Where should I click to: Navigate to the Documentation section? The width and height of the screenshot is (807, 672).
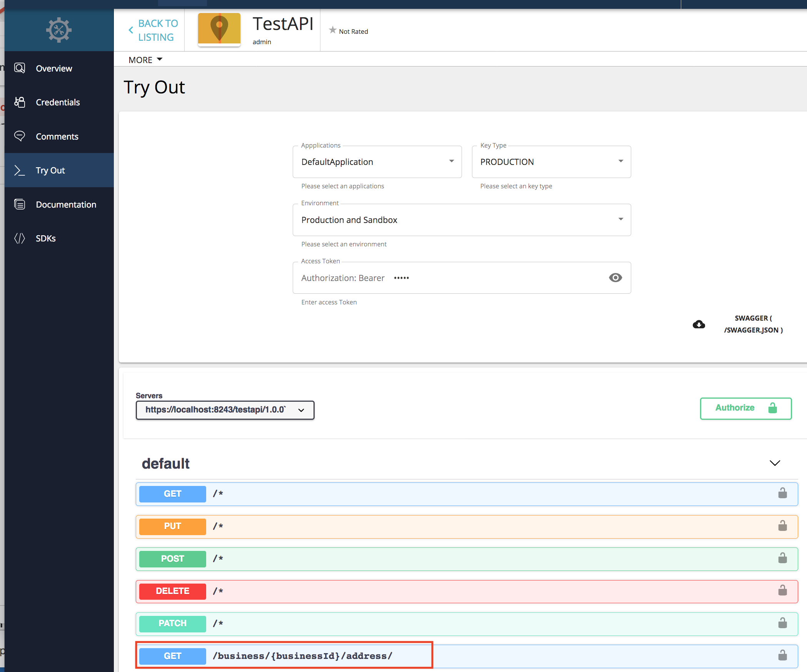[66, 204]
